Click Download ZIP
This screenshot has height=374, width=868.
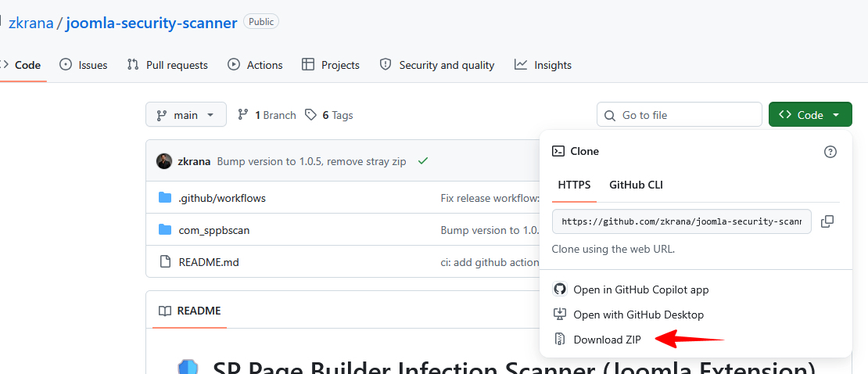point(607,340)
